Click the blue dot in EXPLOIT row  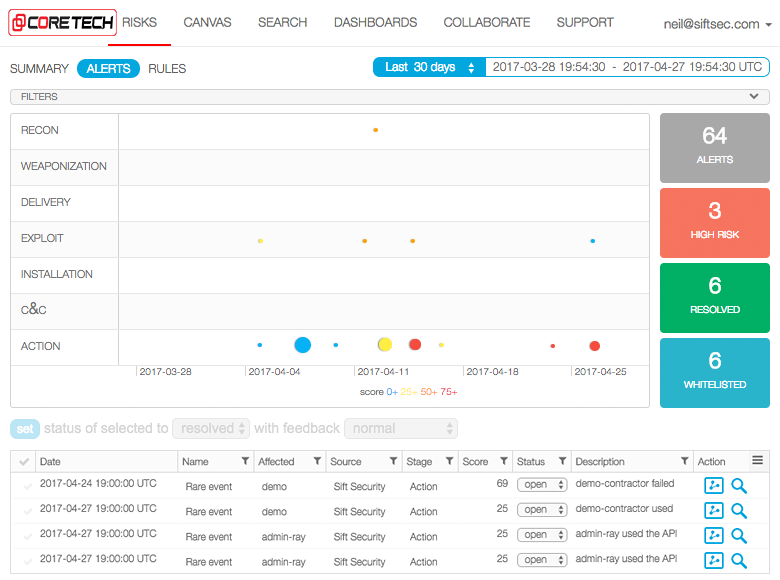click(x=592, y=241)
